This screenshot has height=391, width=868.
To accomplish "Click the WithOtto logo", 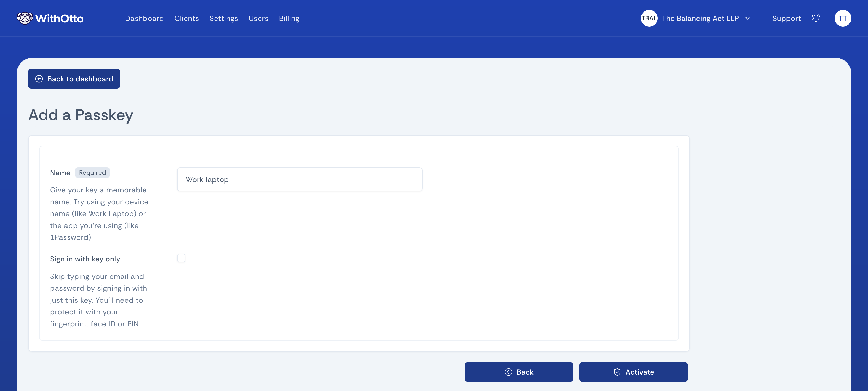I will pos(50,18).
